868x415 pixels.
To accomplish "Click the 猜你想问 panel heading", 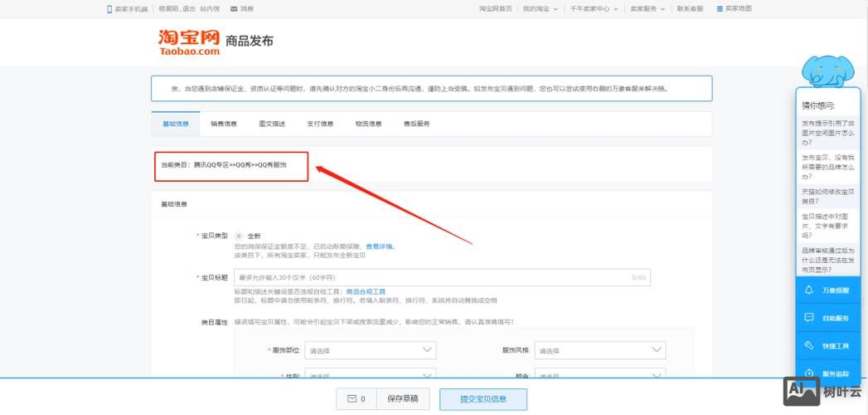I will pos(818,105).
